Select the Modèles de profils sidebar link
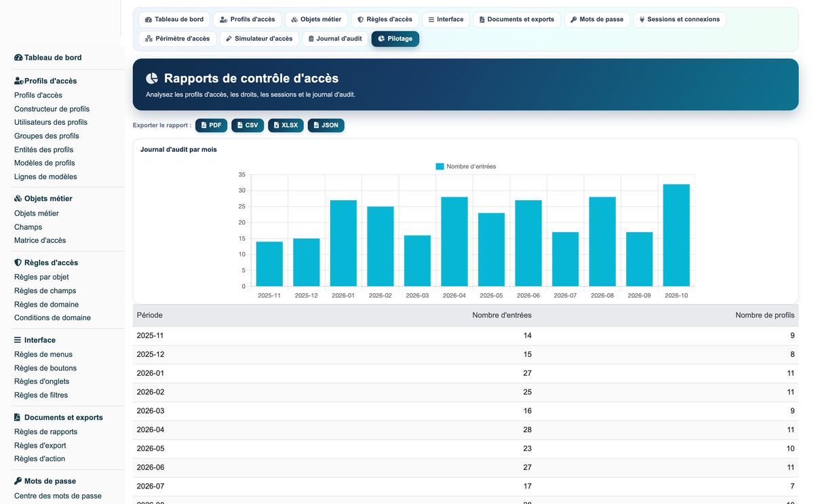The height and width of the screenshot is (504, 814). [45, 163]
